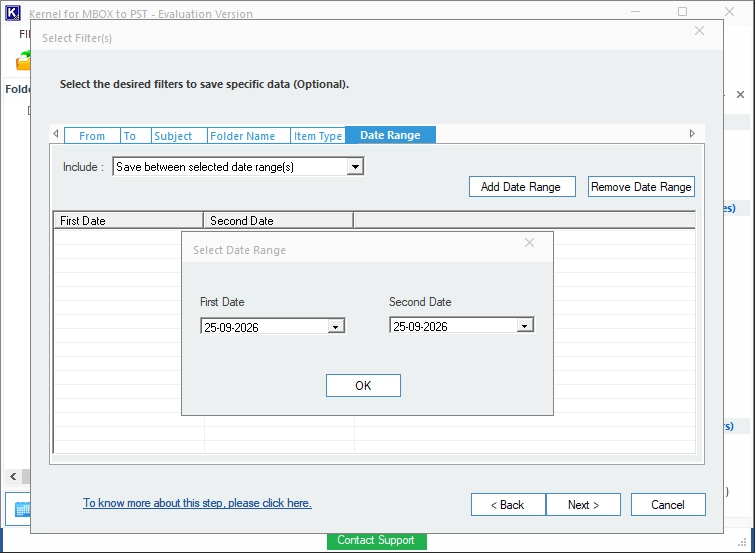Cancel the Select Filter(s) wizard
This screenshot has width=755, height=553.
coord(668,504)
